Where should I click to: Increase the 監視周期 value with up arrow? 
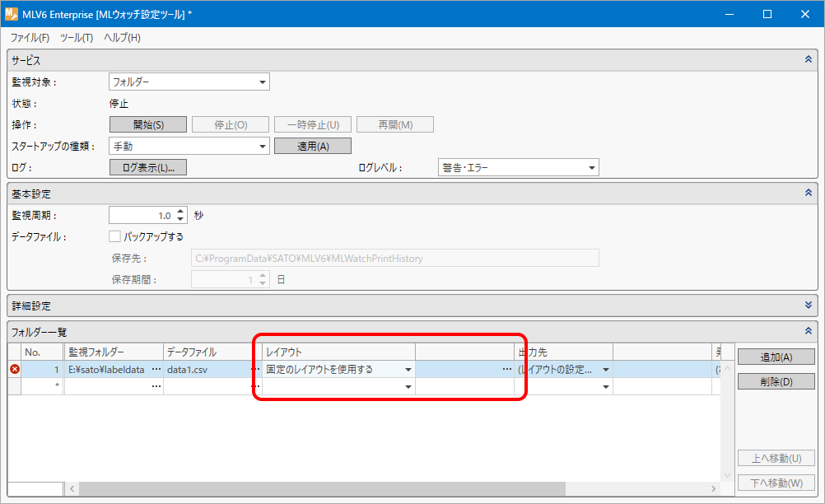pos(180,212)
